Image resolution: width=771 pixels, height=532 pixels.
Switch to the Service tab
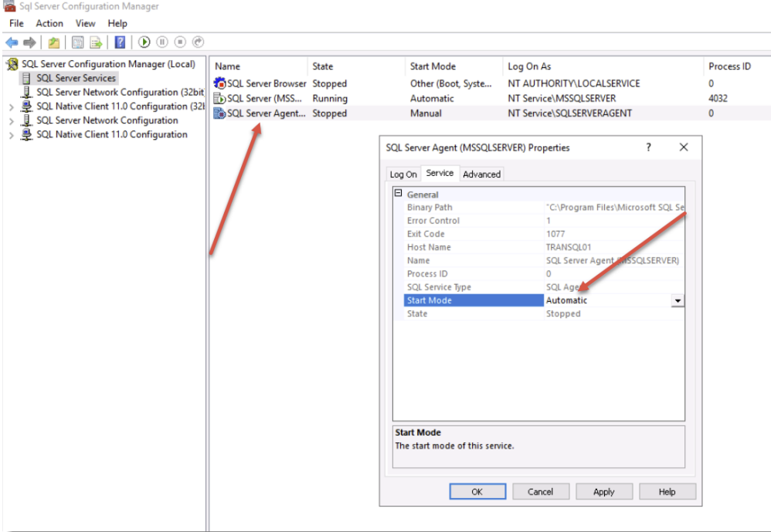[440, 173]
